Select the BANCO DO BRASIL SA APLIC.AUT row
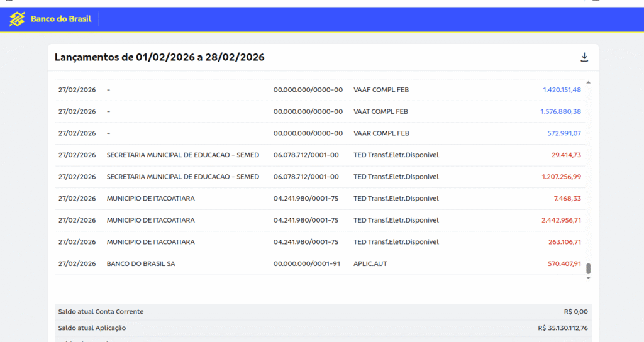 pyautogui.click(x=320, y=264)
